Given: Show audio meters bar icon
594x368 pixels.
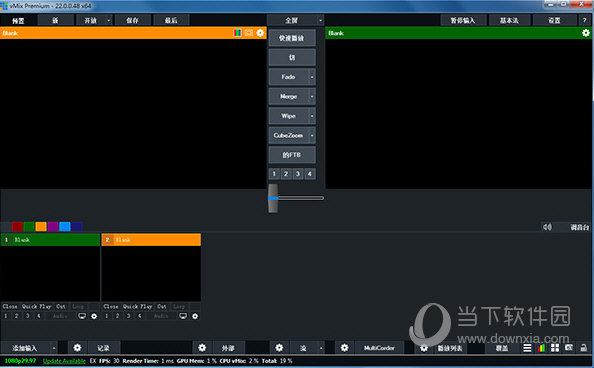Looking at the screenshot, I should pos(541,348).
